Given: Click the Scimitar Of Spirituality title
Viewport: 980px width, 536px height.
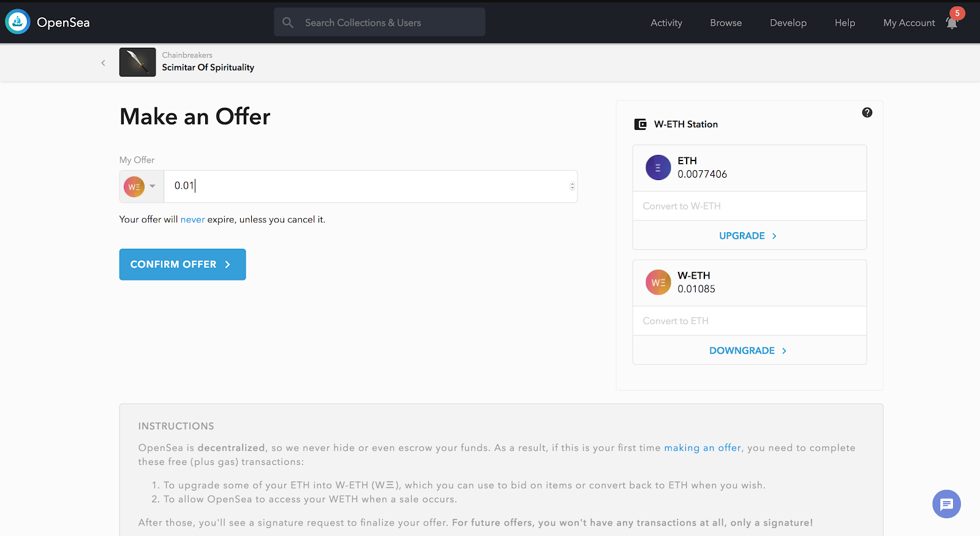Looking at the screenshot, I should pos(208,67).
